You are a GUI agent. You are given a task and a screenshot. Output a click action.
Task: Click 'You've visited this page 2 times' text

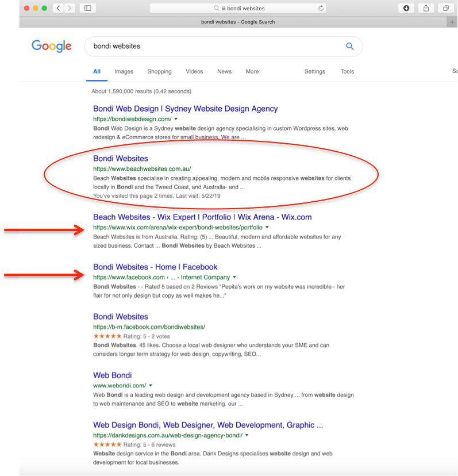point(157,196)
